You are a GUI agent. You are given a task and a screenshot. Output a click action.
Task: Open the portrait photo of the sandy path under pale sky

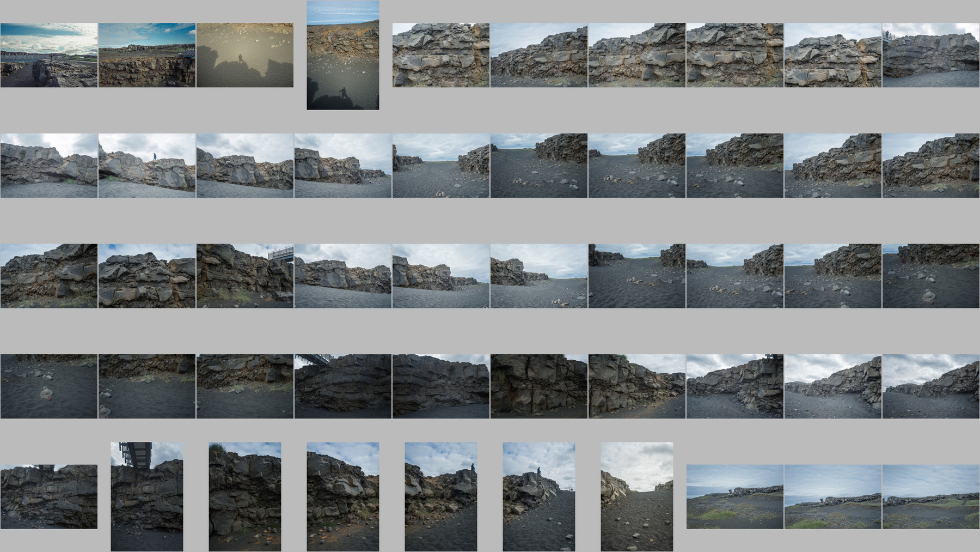[637, 496]
